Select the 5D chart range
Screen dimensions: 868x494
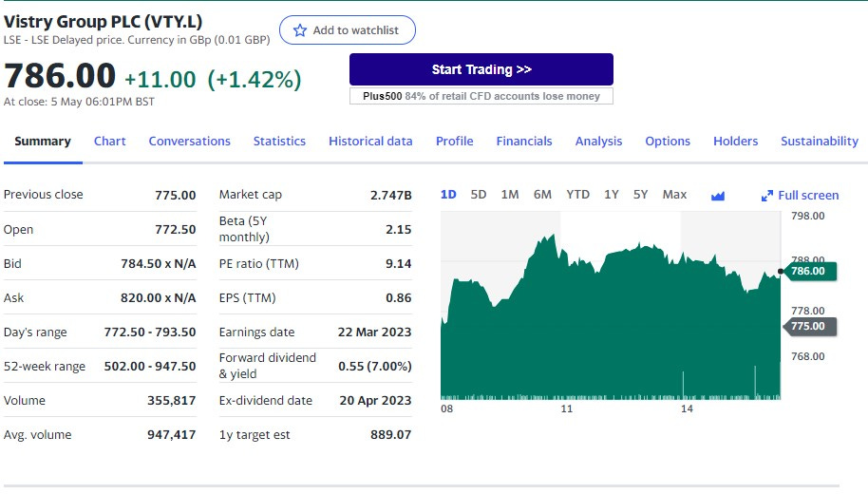click(x=479, y=195)
